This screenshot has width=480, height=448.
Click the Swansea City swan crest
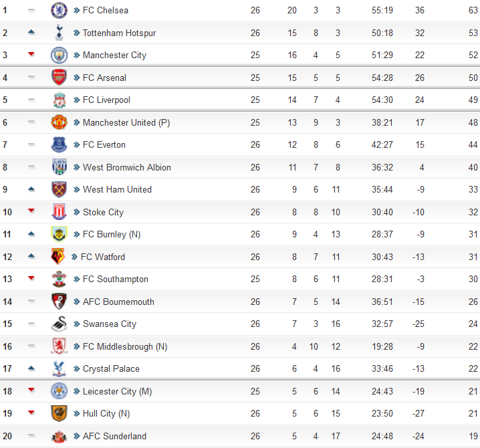pos(59,324)
